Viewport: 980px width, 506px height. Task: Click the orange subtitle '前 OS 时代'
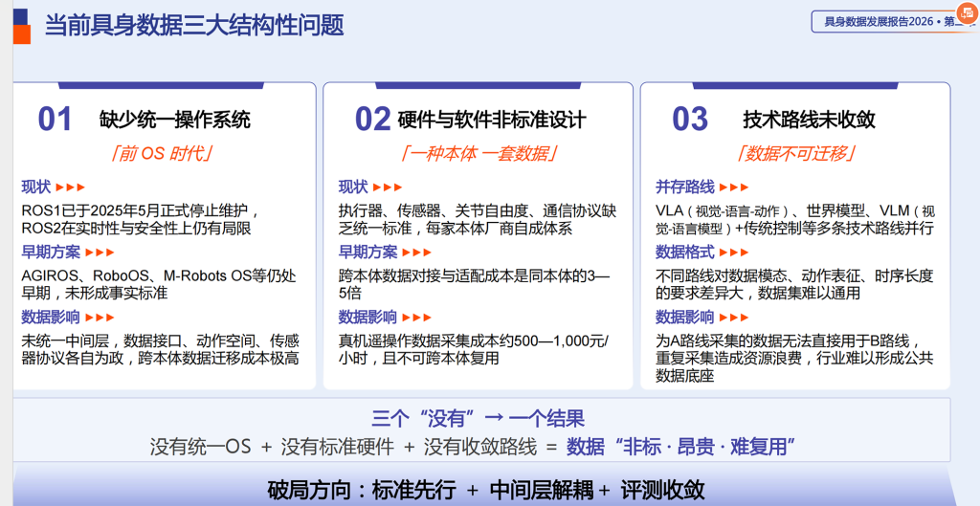coord(161,153)
